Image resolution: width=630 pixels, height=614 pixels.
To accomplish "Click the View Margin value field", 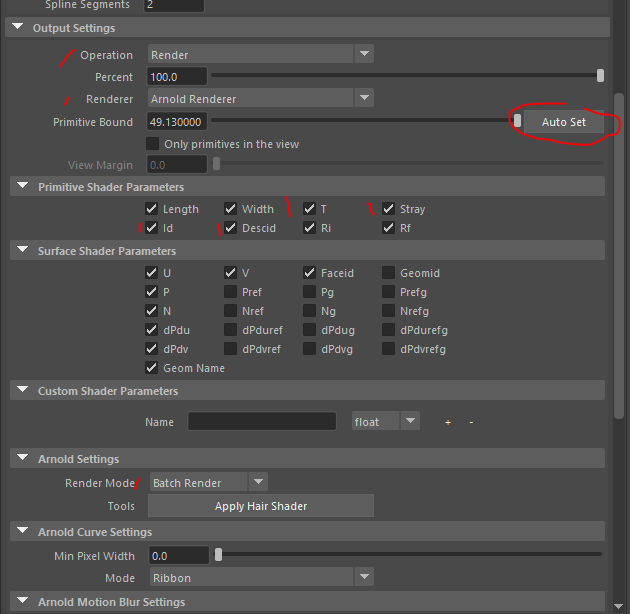I will coord(177,165).
